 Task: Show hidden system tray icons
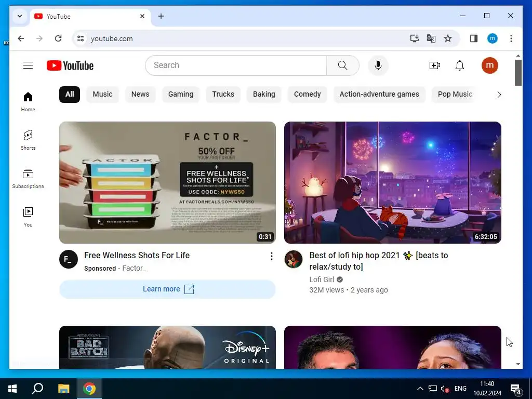(x=420, y=389)
